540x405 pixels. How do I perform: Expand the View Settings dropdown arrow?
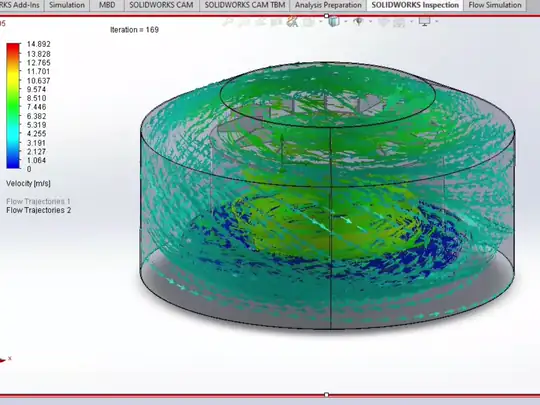point(437,22)
